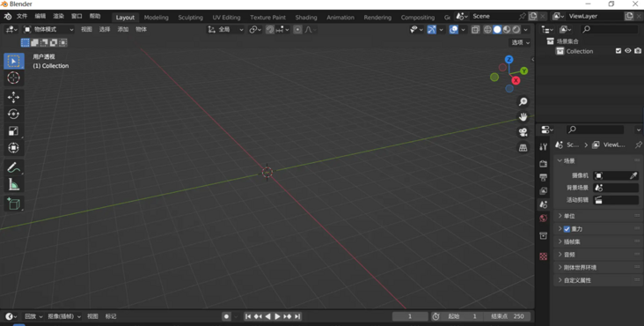The height and width of the screenshot is (326, 644).
Task: Switch to rendered viewport shading
Action: coord(516,30)
